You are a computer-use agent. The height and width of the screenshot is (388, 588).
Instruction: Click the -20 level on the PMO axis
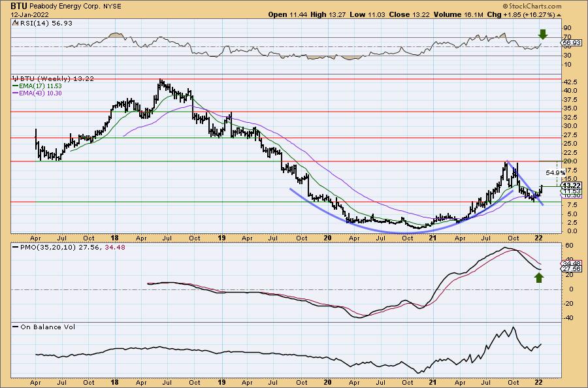(568, 304)
